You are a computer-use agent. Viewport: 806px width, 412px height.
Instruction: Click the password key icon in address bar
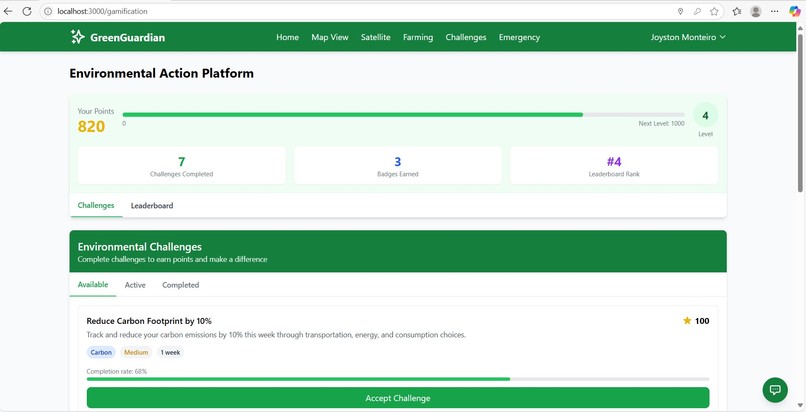click(x=697, y=11)
